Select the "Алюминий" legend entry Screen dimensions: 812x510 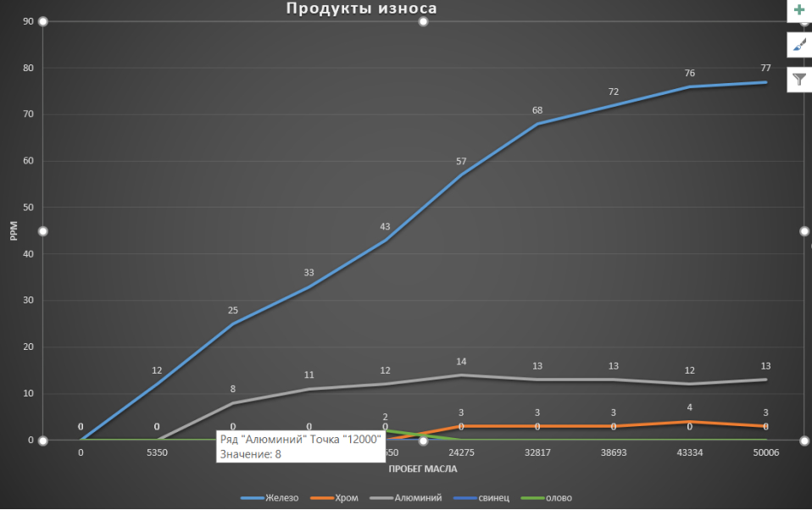[413, 498]
